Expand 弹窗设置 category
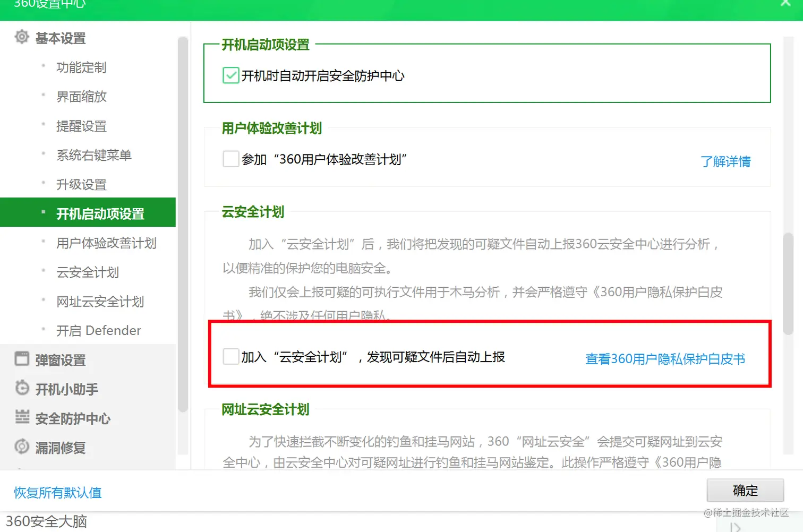 (x=61, y=360)
